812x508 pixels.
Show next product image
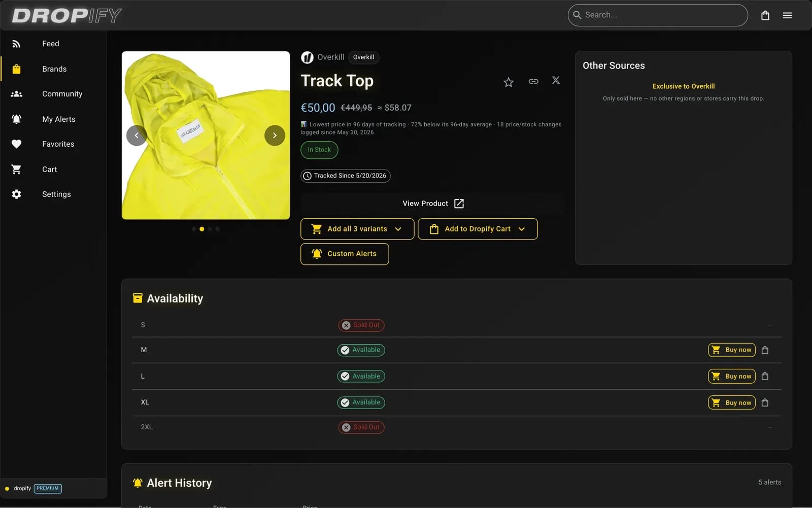click(275, 136)
